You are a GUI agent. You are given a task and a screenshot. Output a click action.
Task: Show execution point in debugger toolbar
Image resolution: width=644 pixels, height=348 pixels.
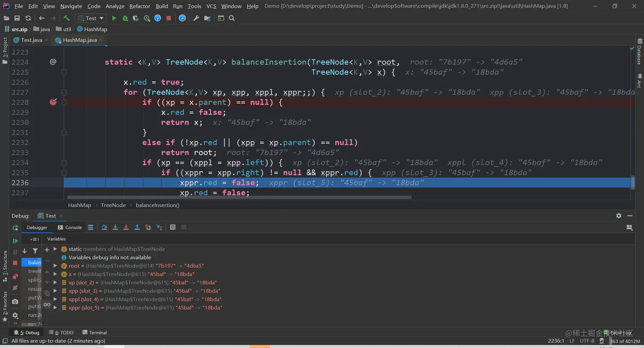click(x=91, y=227)
